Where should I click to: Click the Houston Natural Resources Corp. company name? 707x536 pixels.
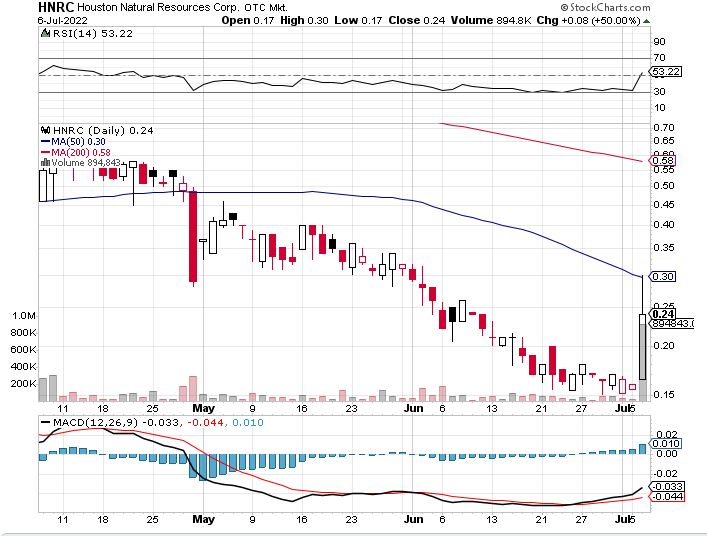pyautogui.click(x=158, y=8)
